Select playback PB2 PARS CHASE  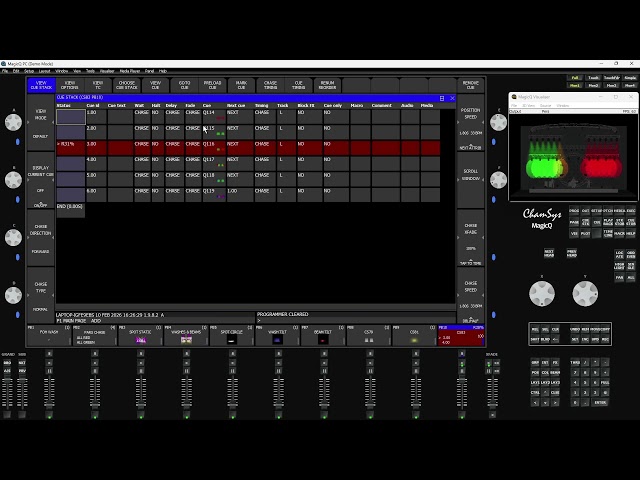[x=94, y=336]
